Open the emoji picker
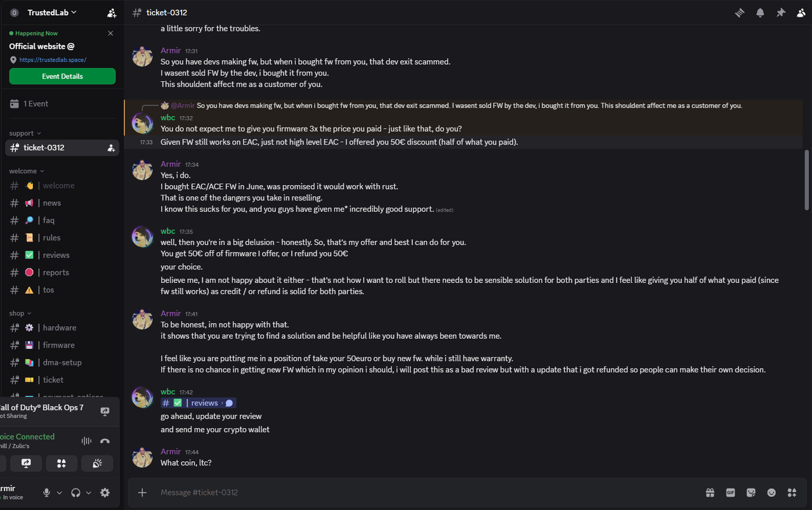This screenshot has width=812, height=510. tap(771, 492)
